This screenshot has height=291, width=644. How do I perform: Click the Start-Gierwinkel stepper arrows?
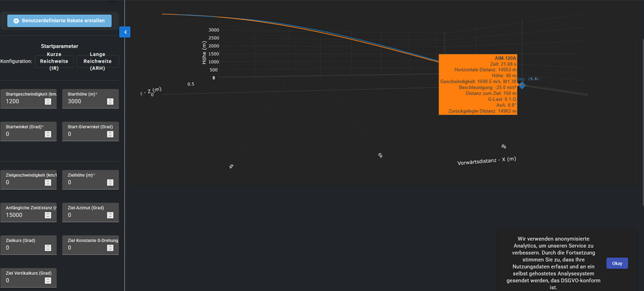pyautogui.click(x=110, y=134)
